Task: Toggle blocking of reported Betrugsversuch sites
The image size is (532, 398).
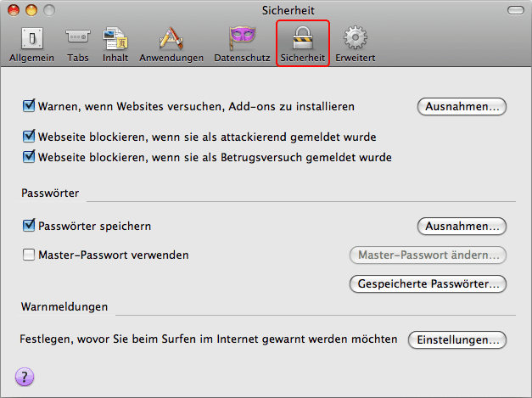Action: pos(30,157)
